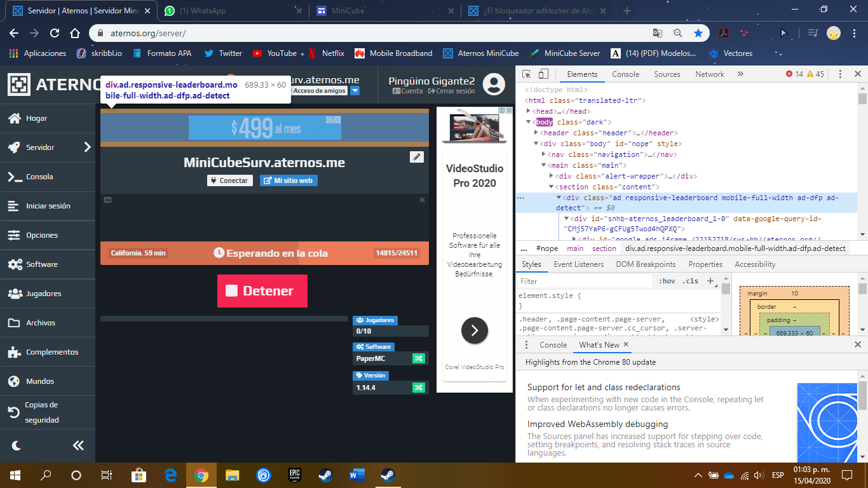Click the YouTube bookmark
868x488 pixels.
[275, 53]
